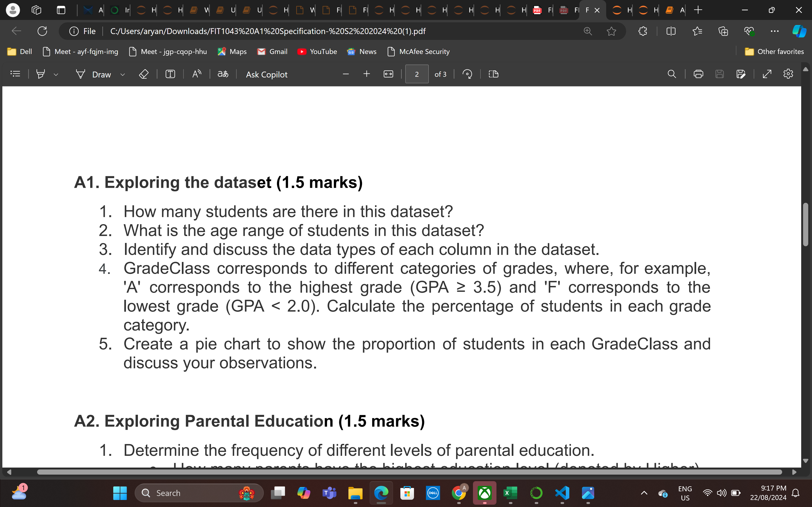Viewport: 812px width, 507px height.
Task: Click the page number input field
Action: [x=416, y=74]
